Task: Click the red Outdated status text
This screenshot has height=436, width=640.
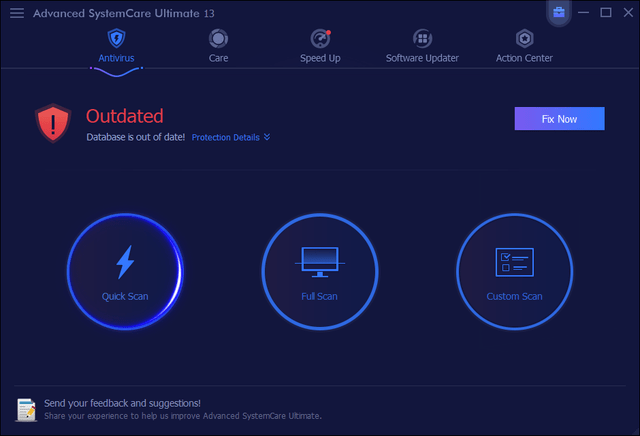Action: 125,116
